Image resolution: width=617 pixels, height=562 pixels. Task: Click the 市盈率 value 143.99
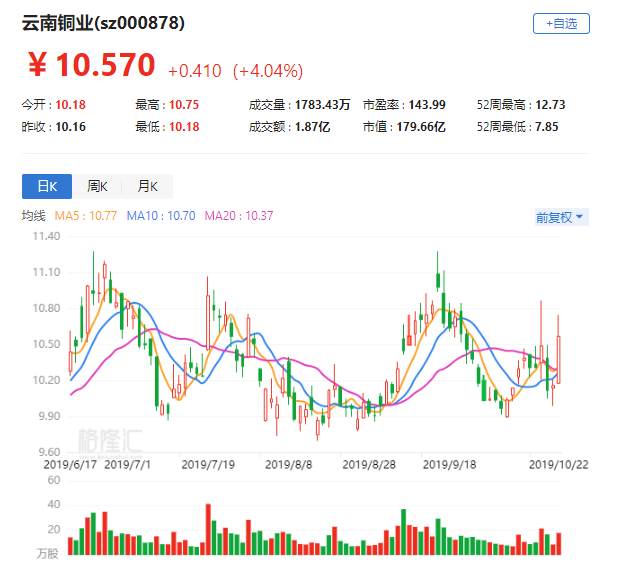click(427, 105)
